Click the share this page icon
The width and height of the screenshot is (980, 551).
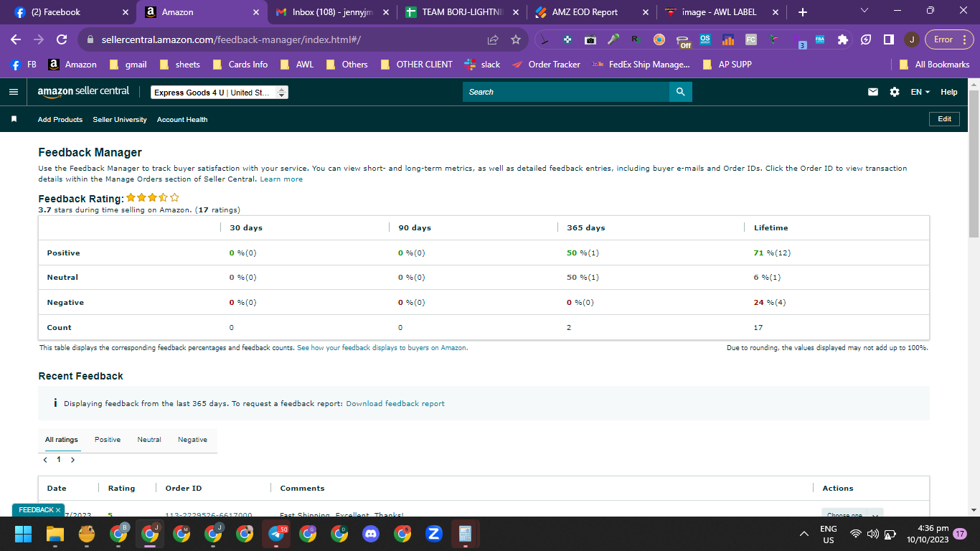[x=493, y=39]
